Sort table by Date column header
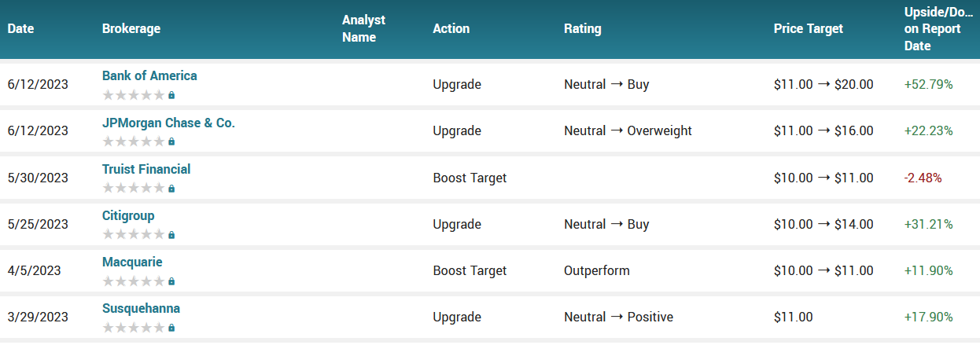Viewport: 980px width, 345px height. coord(21,28)
